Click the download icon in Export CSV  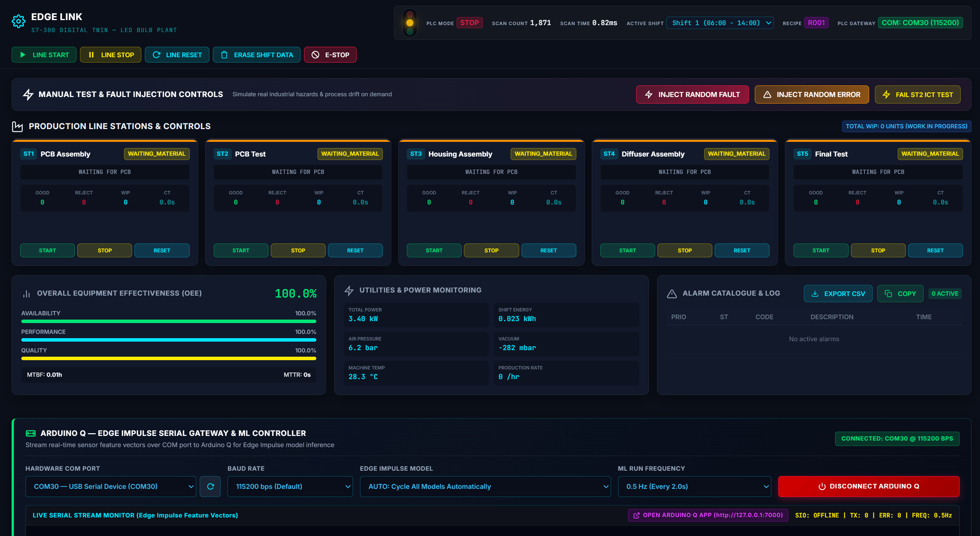[815, 294]
